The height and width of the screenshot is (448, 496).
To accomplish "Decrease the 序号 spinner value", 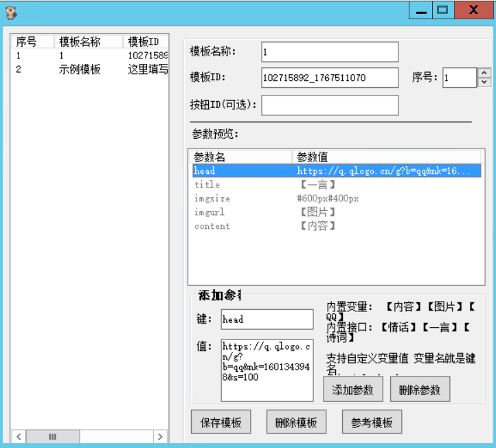I will [x=484, y=82].
